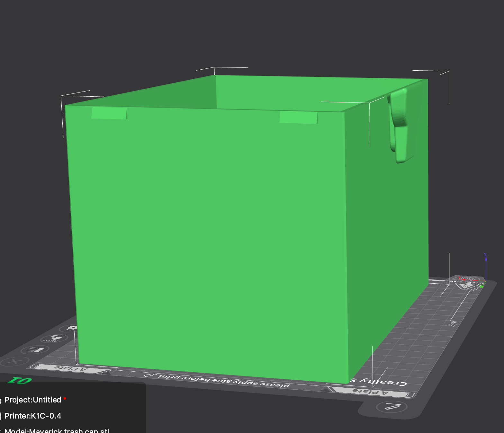Click the Model:Maverick trash can.stl label

click(57, 431)
